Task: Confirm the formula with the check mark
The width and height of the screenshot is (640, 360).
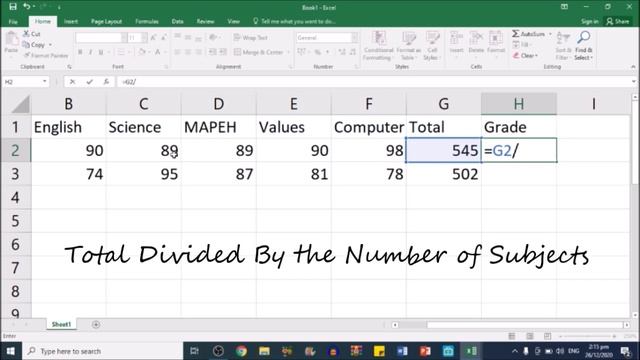Action: click(x=89, y=82)
